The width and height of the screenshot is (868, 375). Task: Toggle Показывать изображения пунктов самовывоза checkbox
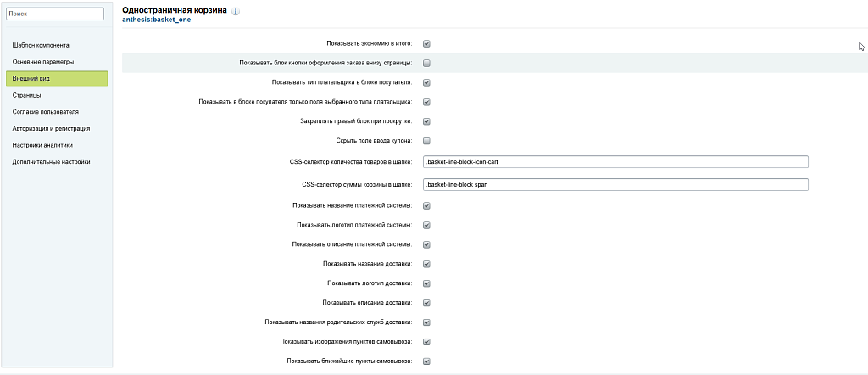(x=427, y=342)
